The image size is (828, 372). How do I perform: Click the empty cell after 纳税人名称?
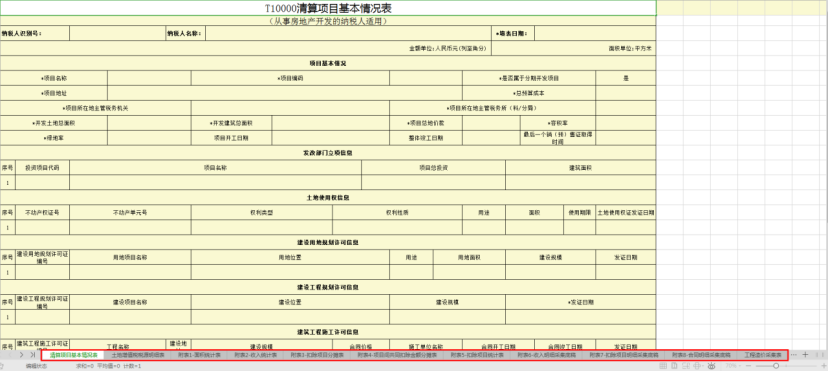(348, 33)
